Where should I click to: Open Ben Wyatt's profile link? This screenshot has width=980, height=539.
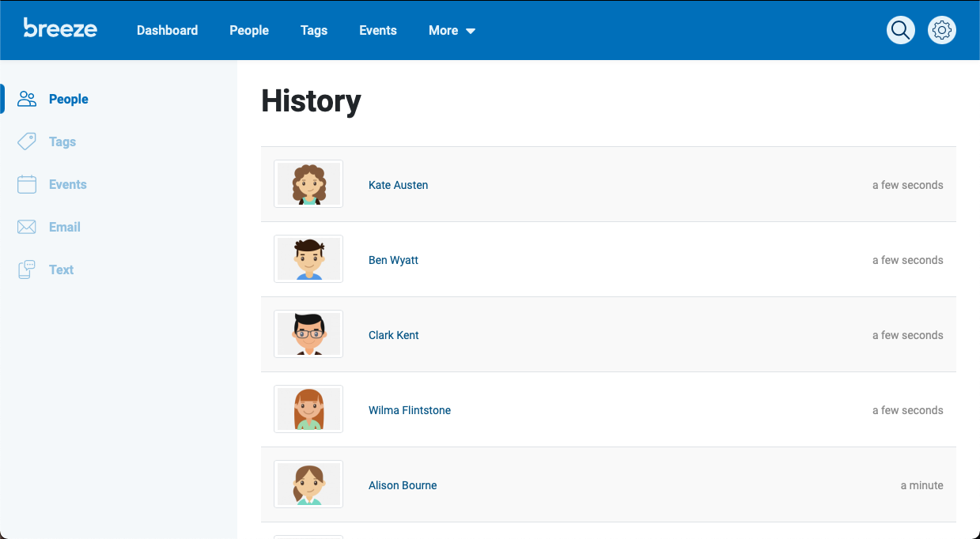pos(394,260)
